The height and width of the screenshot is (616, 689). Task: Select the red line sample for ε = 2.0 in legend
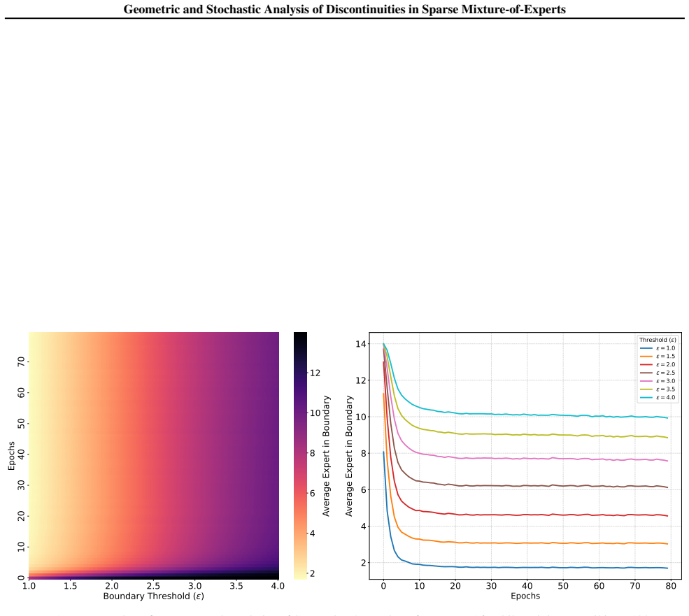point(646,365)
